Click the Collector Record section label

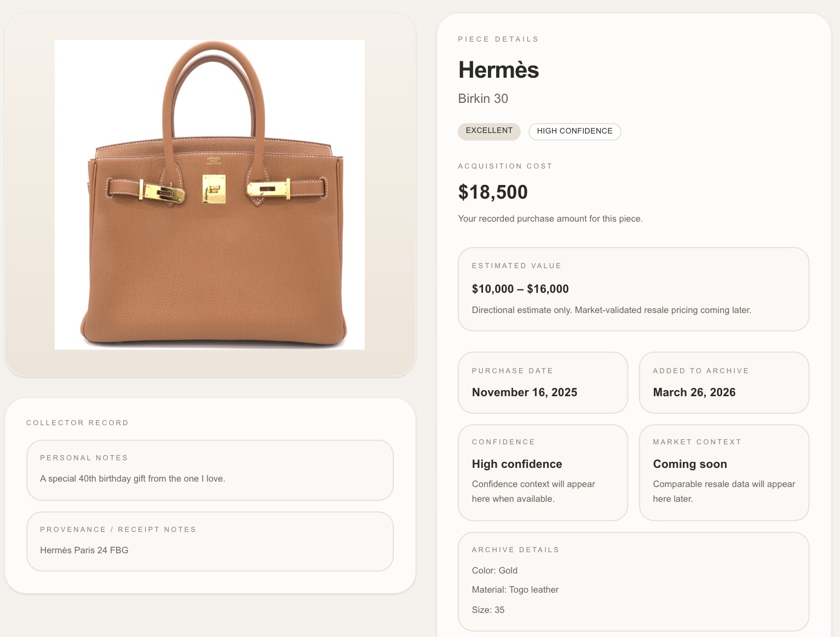click(x=77, y=423)
